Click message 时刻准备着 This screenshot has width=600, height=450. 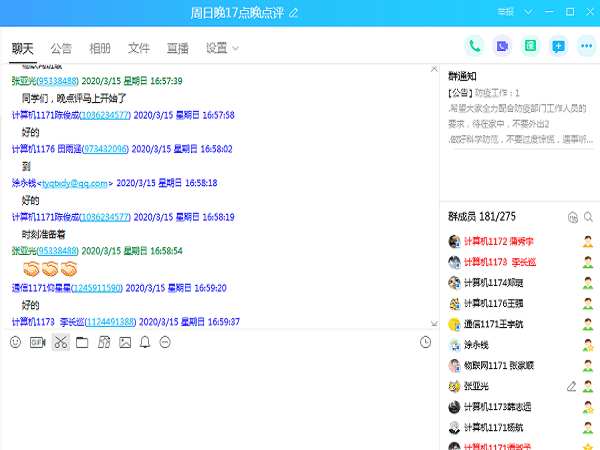point(44,234)
